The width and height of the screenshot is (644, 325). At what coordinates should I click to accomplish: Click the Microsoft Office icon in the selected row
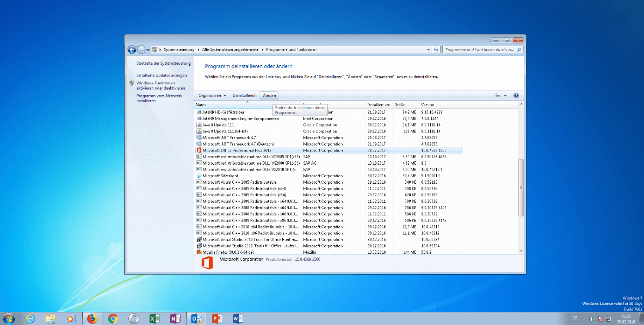199,150
